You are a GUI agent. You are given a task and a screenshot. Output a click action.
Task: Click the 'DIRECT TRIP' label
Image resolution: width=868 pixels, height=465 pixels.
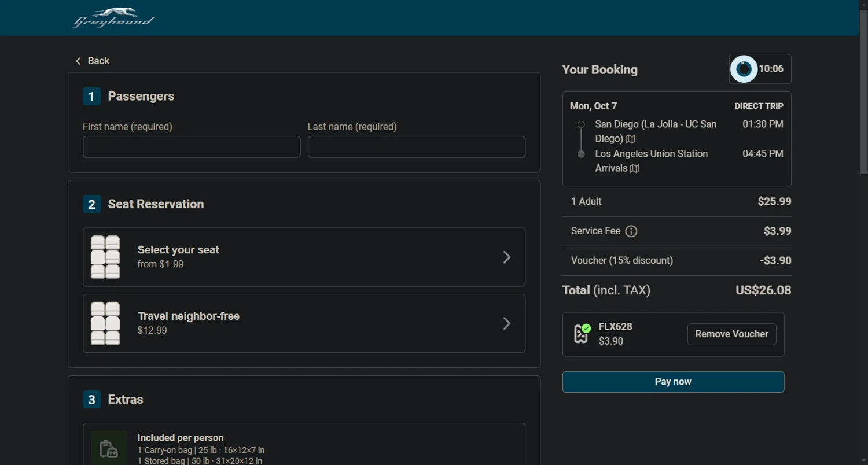pos(759,106)
